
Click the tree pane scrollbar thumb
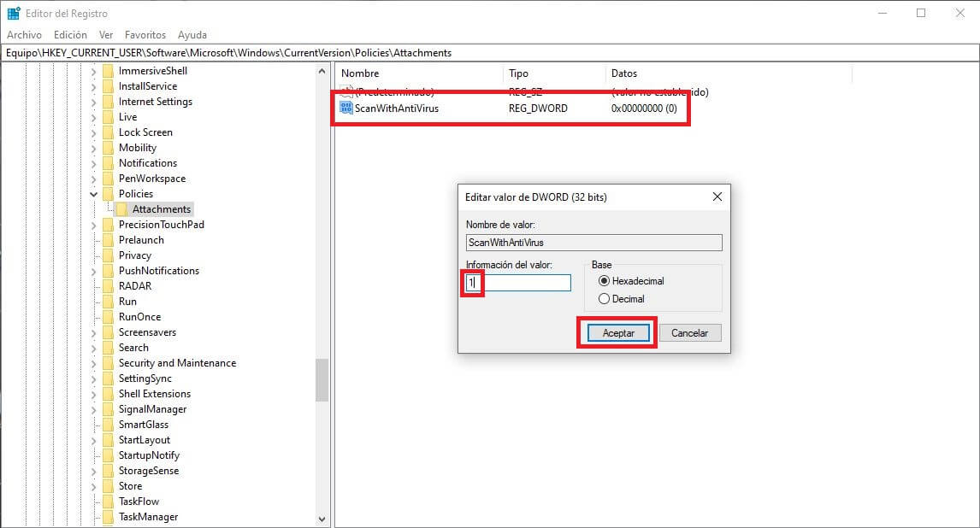[x=322, y=380]
